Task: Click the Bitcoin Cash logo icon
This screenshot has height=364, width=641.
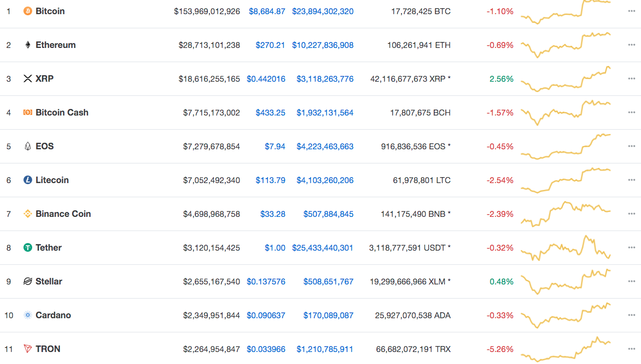Action: click(x=28, y=112)
